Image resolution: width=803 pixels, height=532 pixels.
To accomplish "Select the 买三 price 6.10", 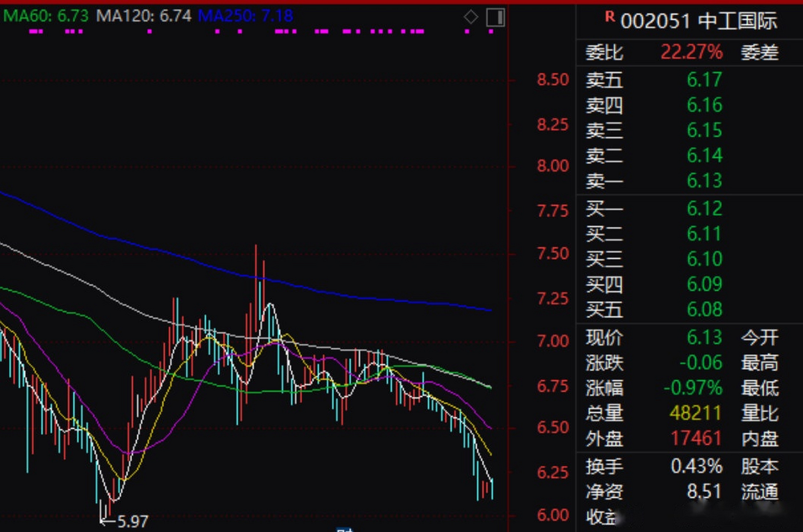I will tap(704, 259).
